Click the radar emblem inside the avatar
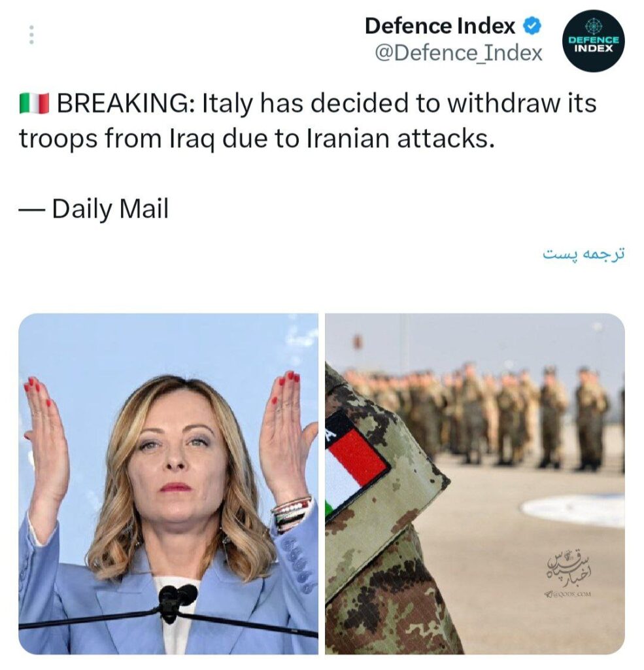The width and height of the screenshot is (644, 670). (593, 26)
